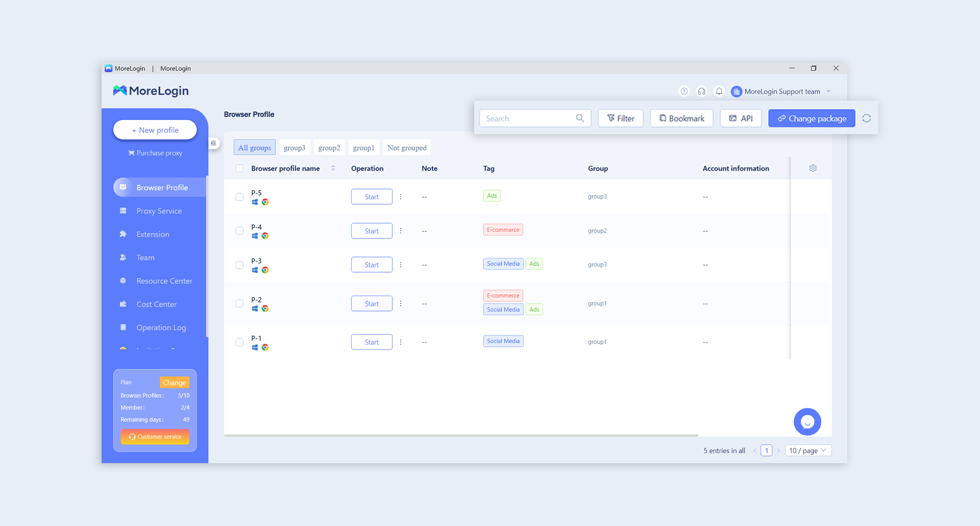Switch to the Not grouped tab
The width and height of the screenshot is (980, 526).
407,148
